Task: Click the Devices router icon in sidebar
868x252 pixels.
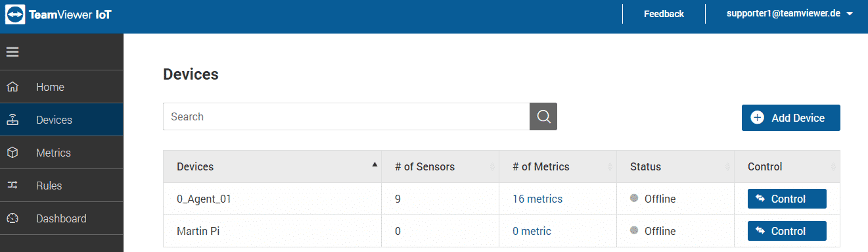Action: click(12, 120)
